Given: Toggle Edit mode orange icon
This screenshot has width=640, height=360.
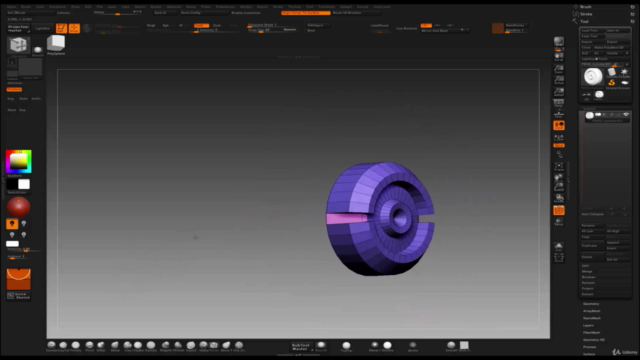Looking at the screenshot, I should point(61,28).
